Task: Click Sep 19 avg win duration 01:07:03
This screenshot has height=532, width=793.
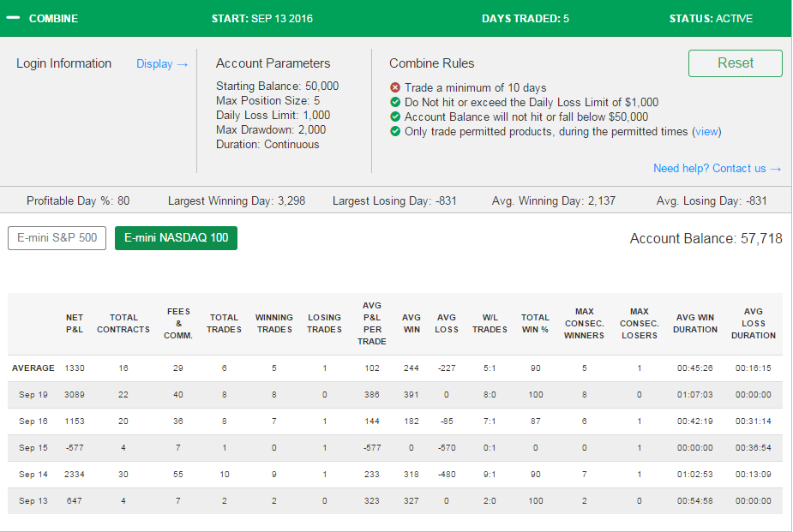Action: tap(695, 395)
